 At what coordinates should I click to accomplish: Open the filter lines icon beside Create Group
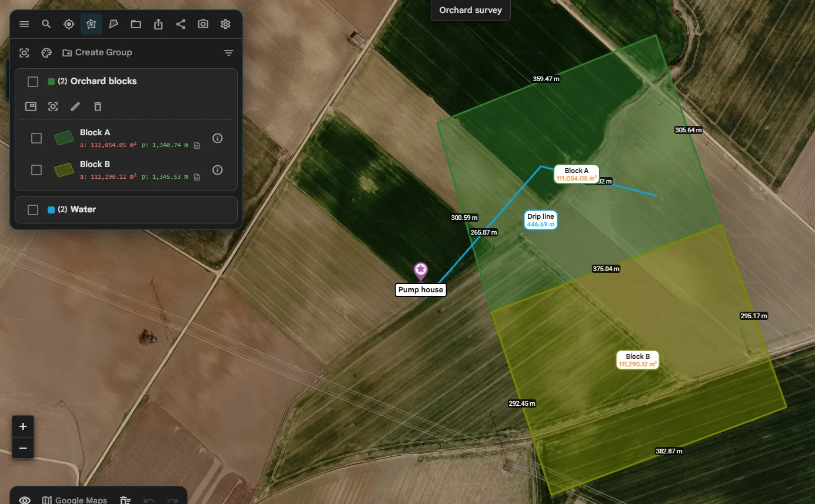point(229,53)
